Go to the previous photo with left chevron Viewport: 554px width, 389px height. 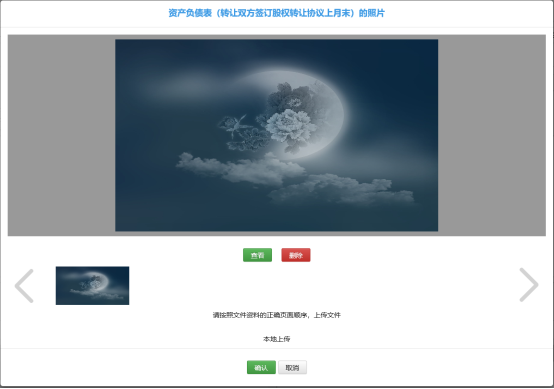(24, 286)
